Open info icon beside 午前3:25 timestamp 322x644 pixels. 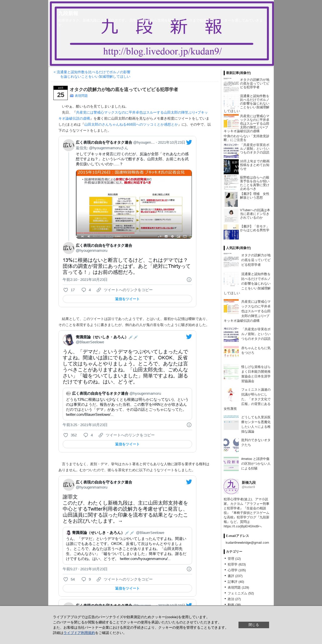tap(189, 425)
